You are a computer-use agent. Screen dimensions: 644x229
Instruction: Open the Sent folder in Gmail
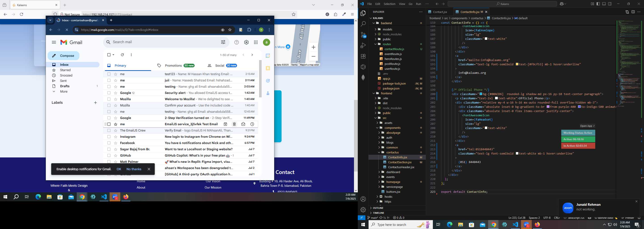pyautogui.click(x=63, y=81)
